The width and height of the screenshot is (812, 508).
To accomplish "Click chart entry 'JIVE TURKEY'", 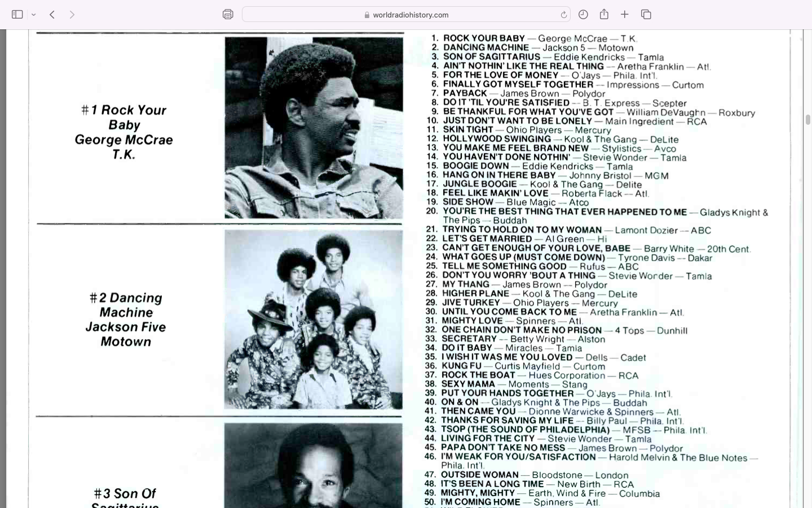I will [471, 303].
